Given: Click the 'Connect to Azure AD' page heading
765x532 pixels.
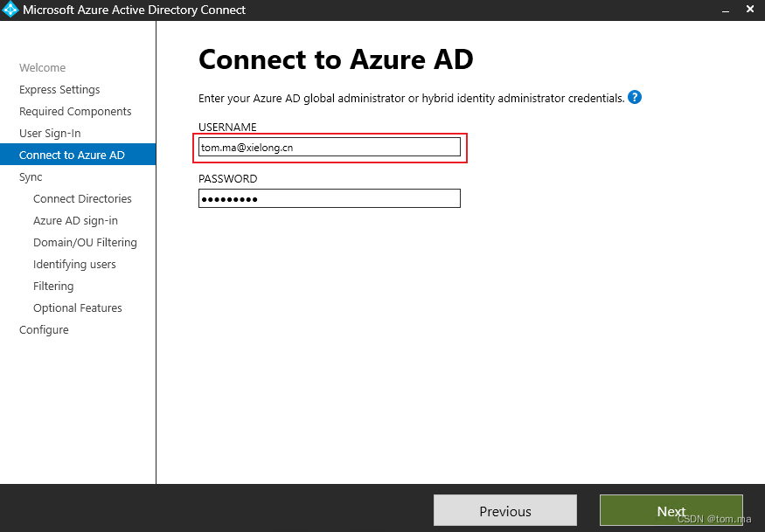Looking at the screenshot, I should point(336,59).
